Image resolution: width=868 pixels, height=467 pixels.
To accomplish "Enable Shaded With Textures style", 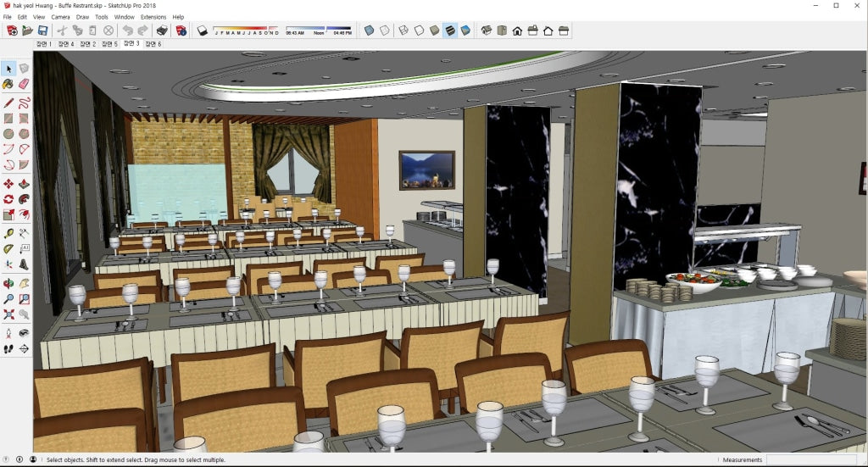I will pyautogui.click(x=450, y=31).
